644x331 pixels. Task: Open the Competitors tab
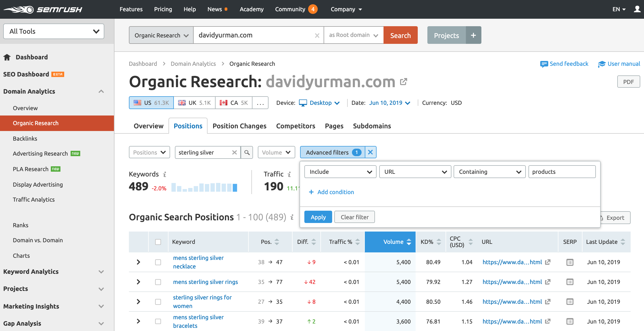click(x=296, y=126)
